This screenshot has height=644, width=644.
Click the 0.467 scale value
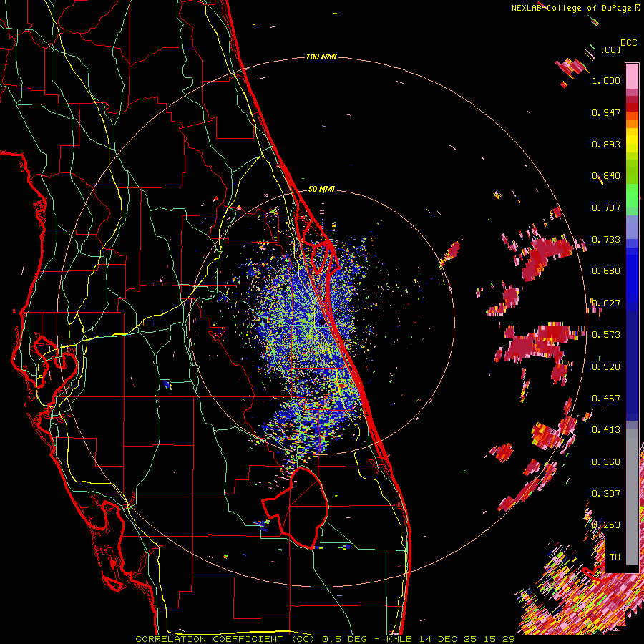[x=606, y=399]
